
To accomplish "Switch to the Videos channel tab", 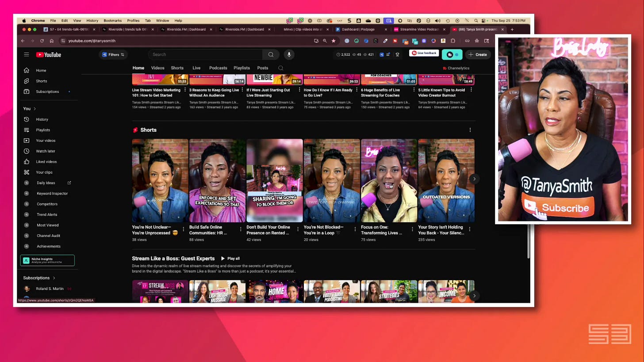I will [157, 68].
